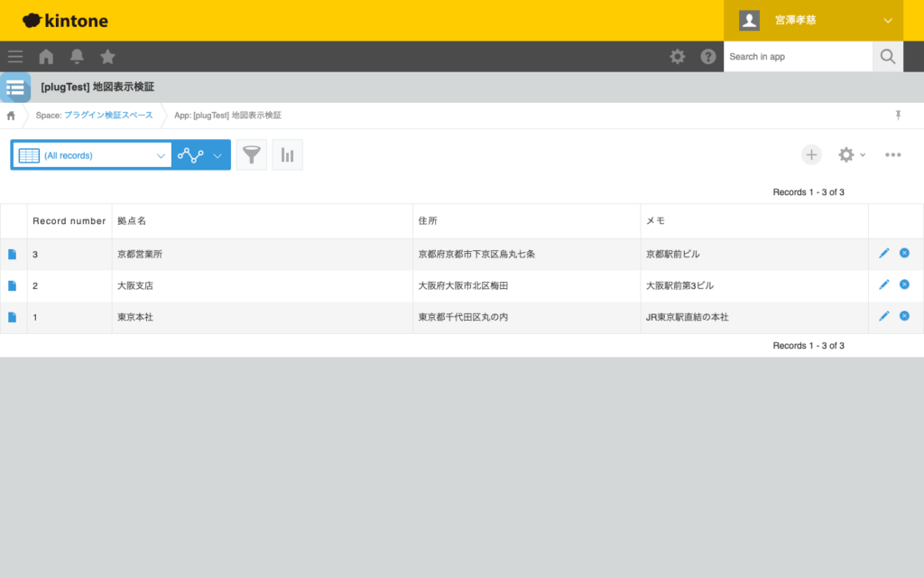The height and width of the screenshot is (578, 924).
Task: Expand the user account dropdown 宮澤孝慈
Action: pyautogui.click(x=887, y=20)
